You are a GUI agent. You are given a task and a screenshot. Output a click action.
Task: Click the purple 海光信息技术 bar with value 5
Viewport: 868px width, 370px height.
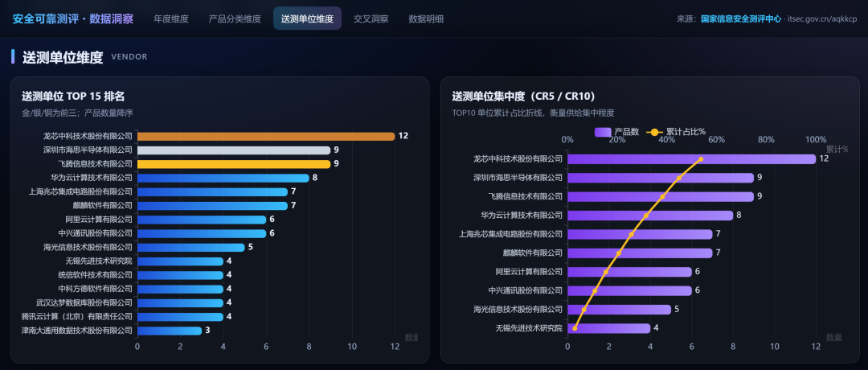[619, 310]
